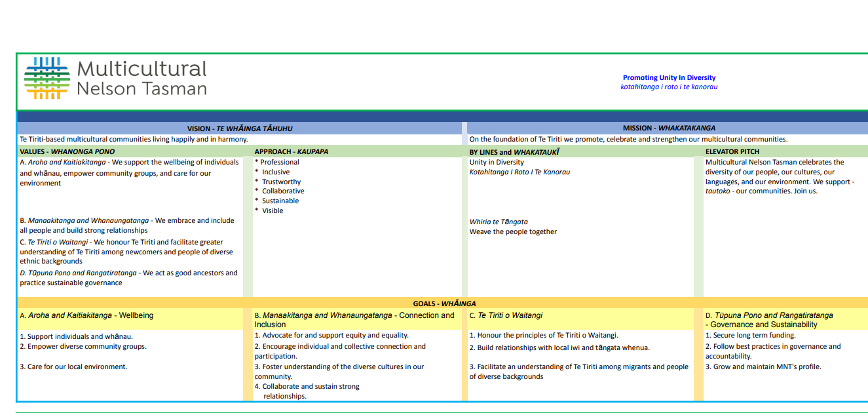Click goal A heading 'Aroha and Kaitiakitanga - Wellbeing'
This screenshot has height=413, width=868.
(x=86, y=315)
